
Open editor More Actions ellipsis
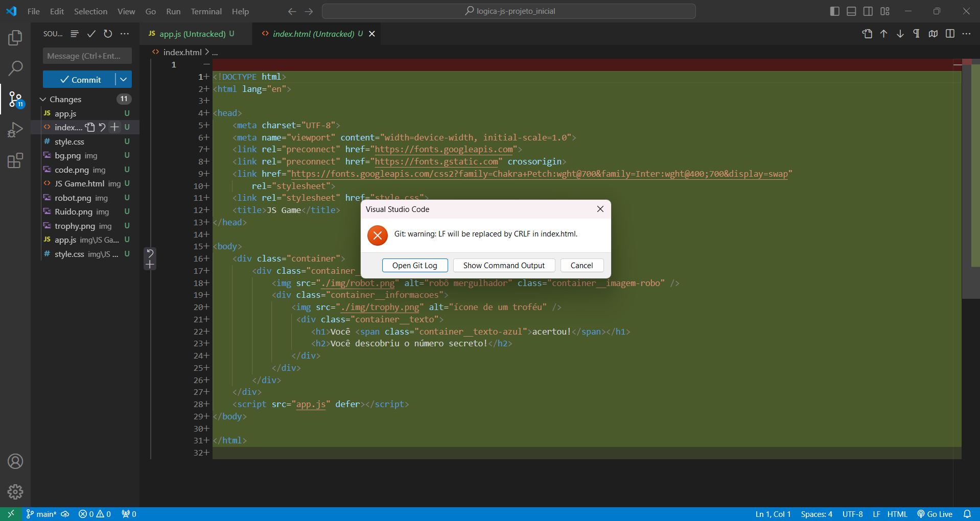(966, 34)
